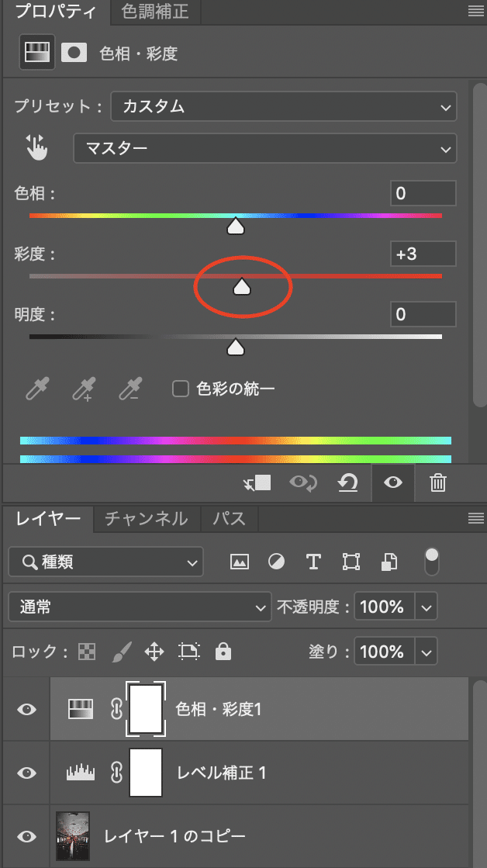Screen dimensions: 487x868
Task: Hide the レイヤー 1 のコピー layer
Action: pyautogui.click(x=26, y=836)
